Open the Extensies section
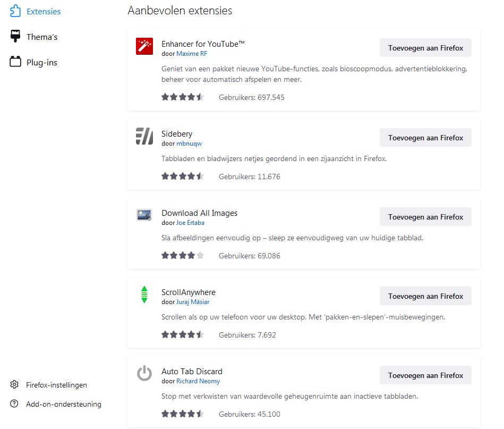 (x=43, y=11)
